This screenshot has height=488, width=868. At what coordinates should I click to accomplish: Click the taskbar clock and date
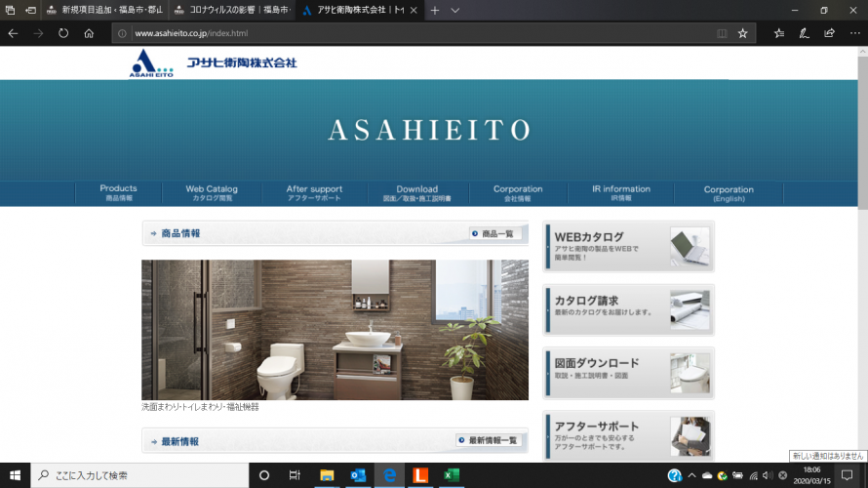(x=812, y=475)
